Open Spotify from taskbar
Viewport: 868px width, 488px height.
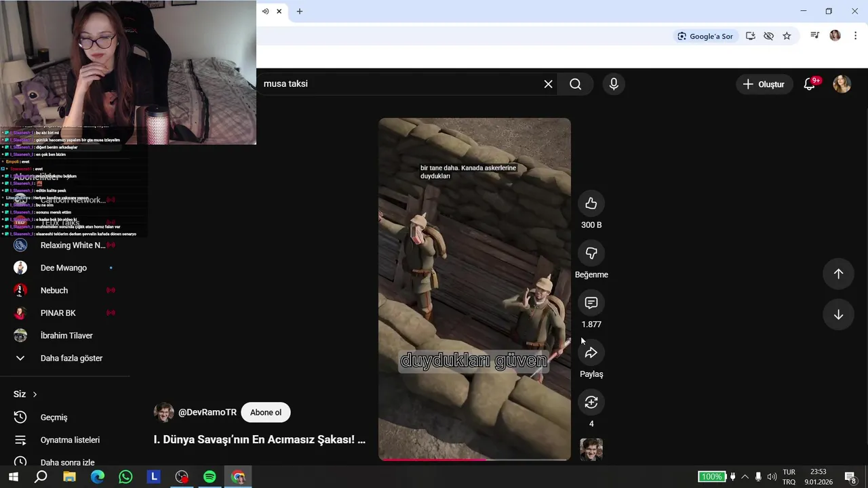210,476
